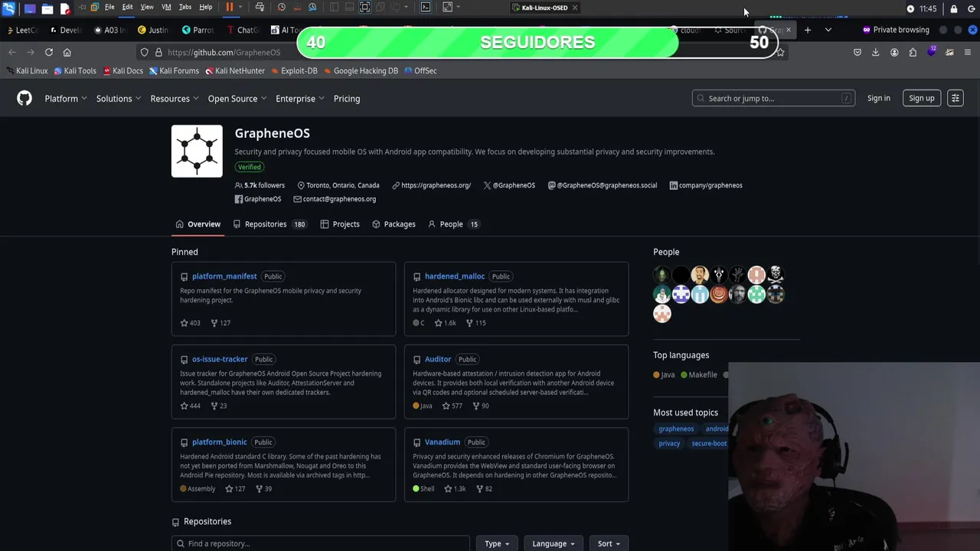Click the lock screen icon by the clock
This screenshot has height=551, width=980.
coord(953,8)
